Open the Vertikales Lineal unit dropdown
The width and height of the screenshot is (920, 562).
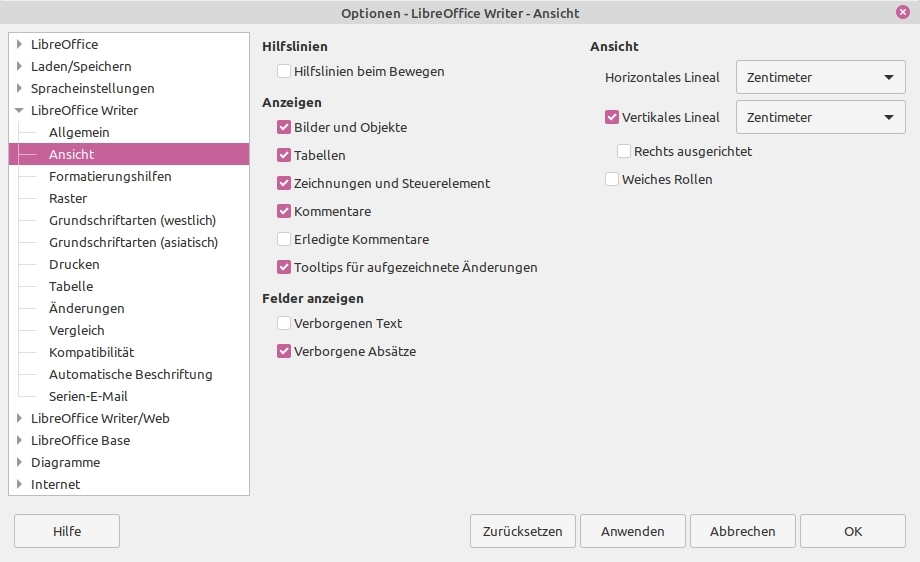coord(821,117)
